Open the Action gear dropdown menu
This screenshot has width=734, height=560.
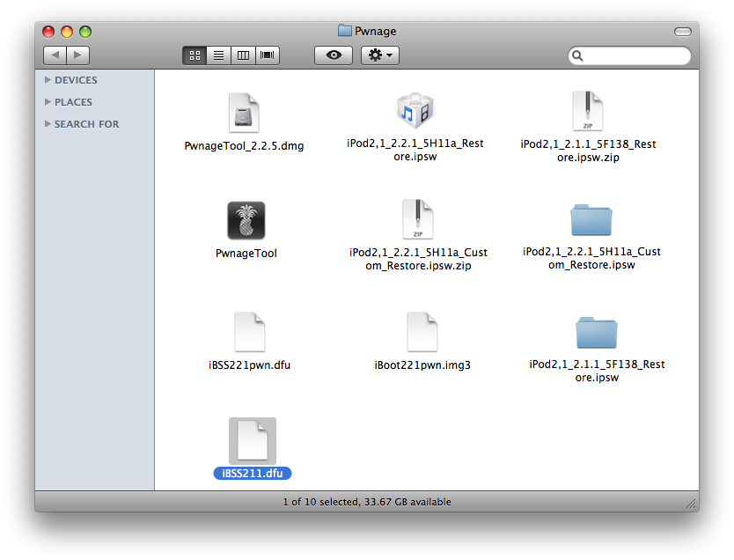tap(380, 55)
